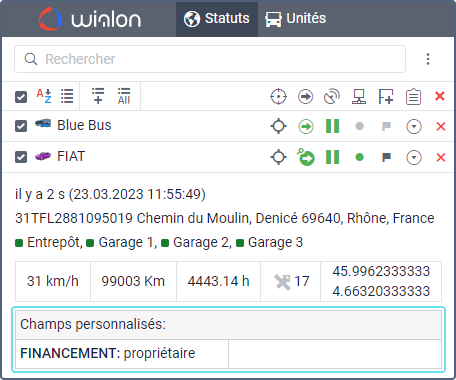Click the dark flag icon for FIAT

pos(386,157)
